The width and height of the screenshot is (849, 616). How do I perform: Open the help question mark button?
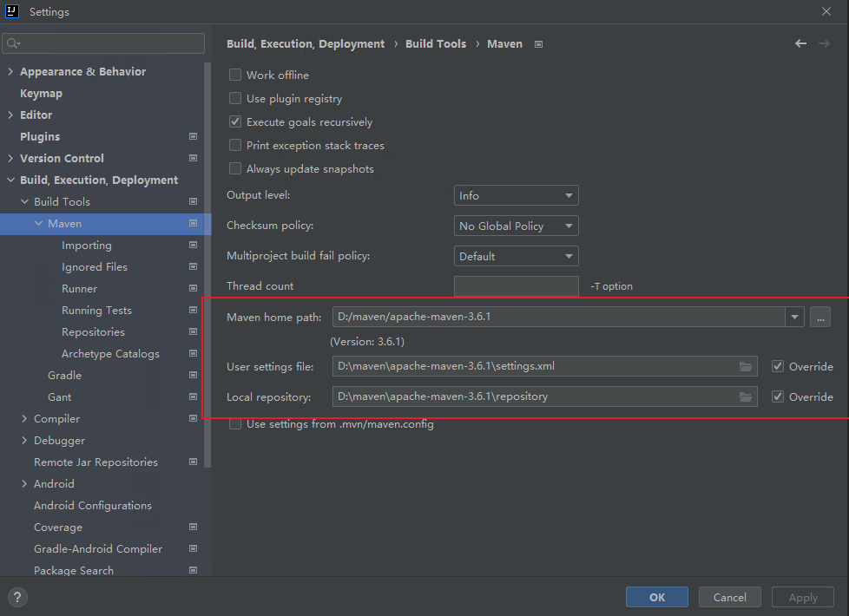17,597
